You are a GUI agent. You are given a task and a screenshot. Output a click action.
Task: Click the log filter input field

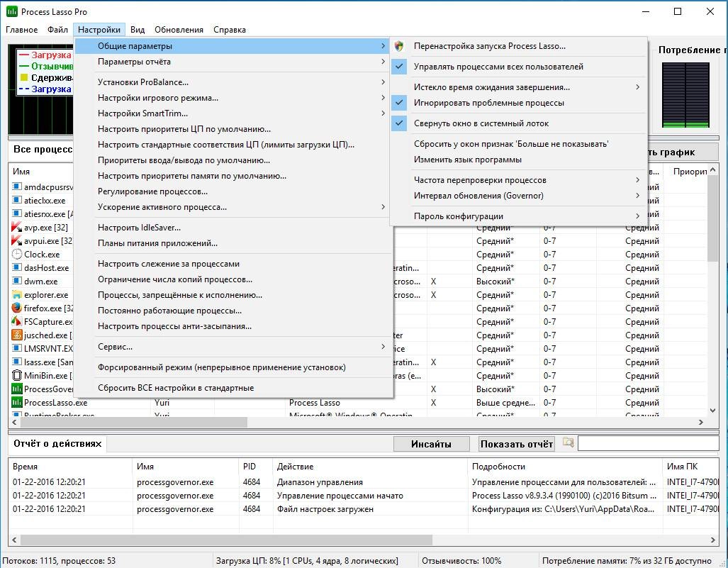tap(648, 443)
